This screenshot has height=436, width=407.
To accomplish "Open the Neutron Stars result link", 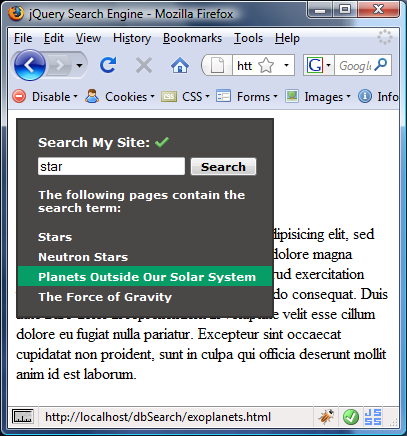I will click(83, 257).
